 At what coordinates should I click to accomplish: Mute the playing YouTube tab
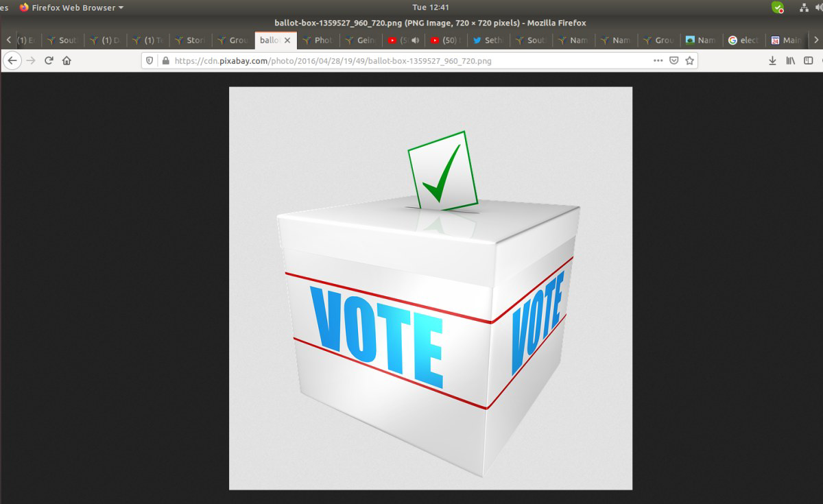click(415, 40)
